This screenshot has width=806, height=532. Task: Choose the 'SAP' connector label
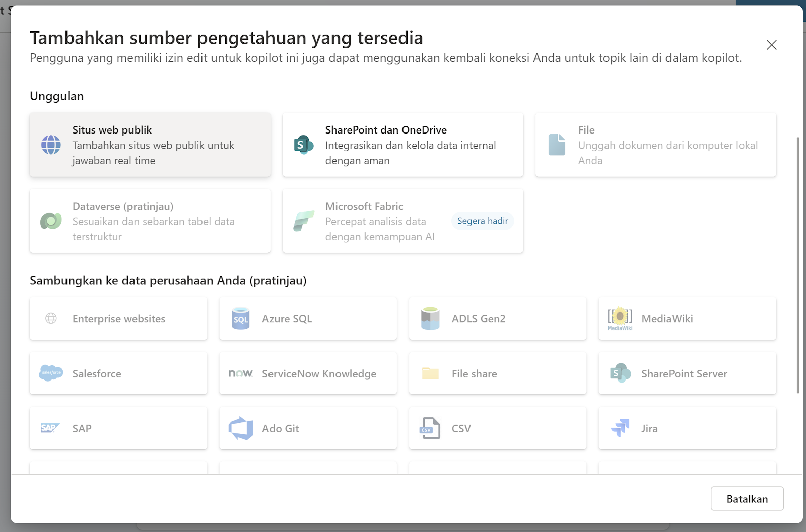tap(82, 429)
